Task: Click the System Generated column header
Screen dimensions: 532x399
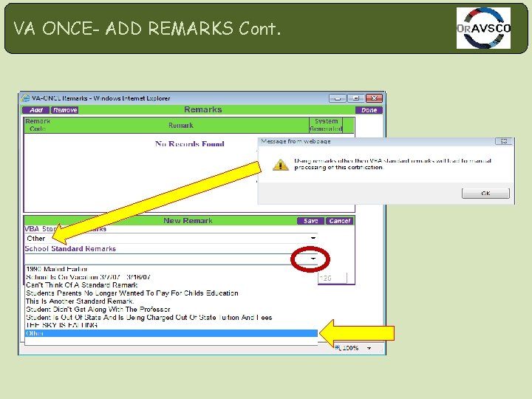Action: tap(326, 125)
